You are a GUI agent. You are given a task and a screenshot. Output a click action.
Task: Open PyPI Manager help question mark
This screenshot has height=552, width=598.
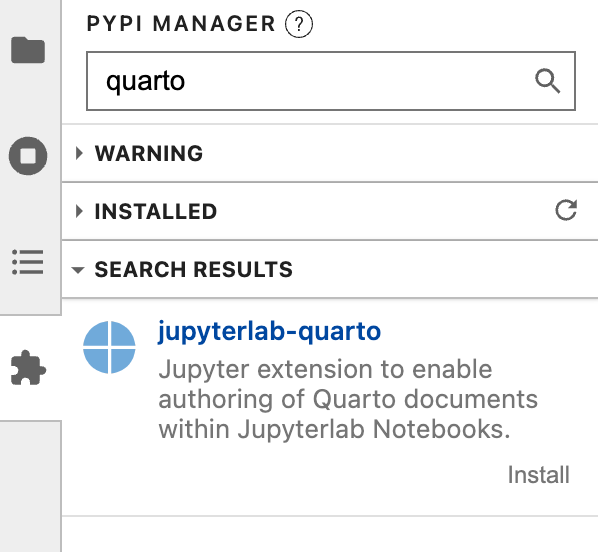[299, 24]
